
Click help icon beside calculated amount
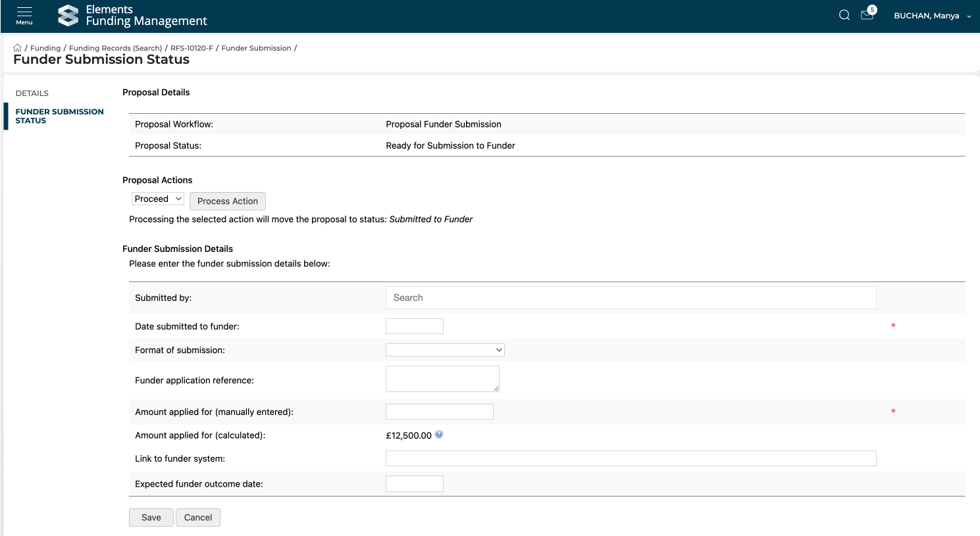[x=439, y=435]
